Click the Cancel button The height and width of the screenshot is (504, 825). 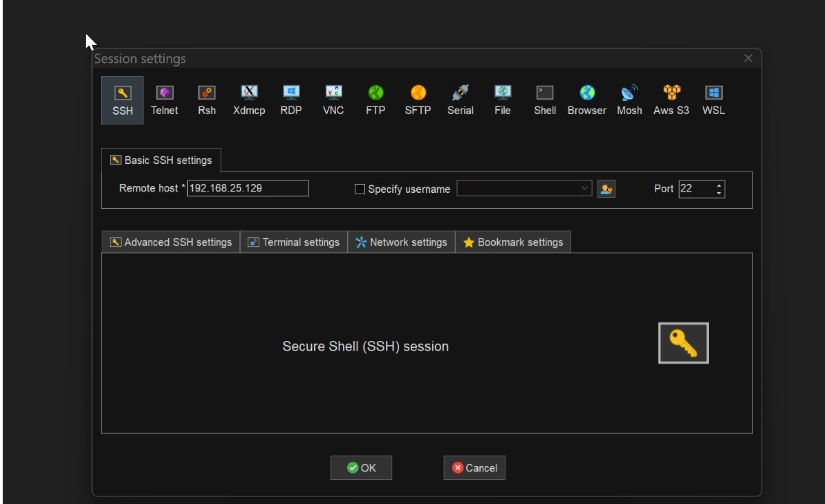pos(474,467)
